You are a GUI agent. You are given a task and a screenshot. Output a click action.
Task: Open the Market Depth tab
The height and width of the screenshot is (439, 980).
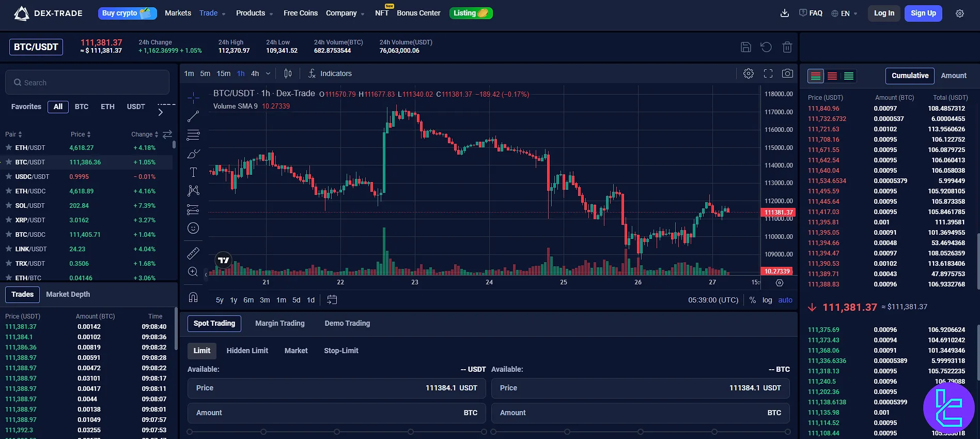[68, 294]
